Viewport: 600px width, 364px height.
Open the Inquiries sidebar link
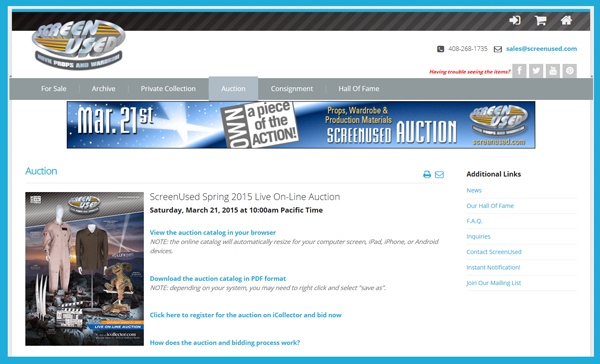(478, 236)
